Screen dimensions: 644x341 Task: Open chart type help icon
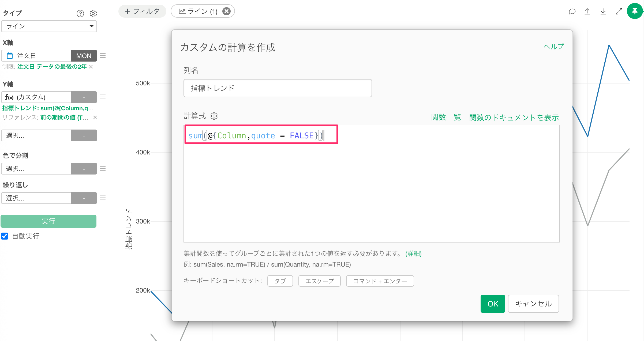[x=80, y=13]
